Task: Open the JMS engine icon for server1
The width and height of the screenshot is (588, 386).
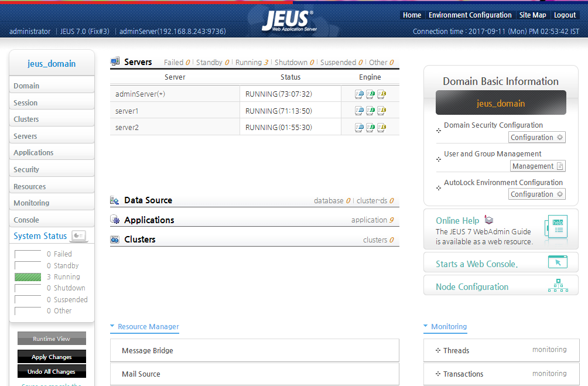Action: click(370, 111)
